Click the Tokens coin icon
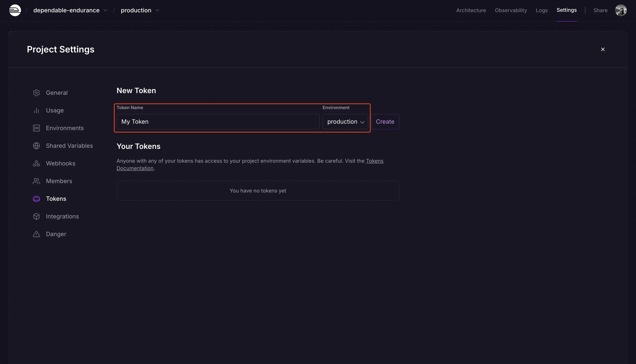Screen dimensions: 636x364 click(36, 199)
